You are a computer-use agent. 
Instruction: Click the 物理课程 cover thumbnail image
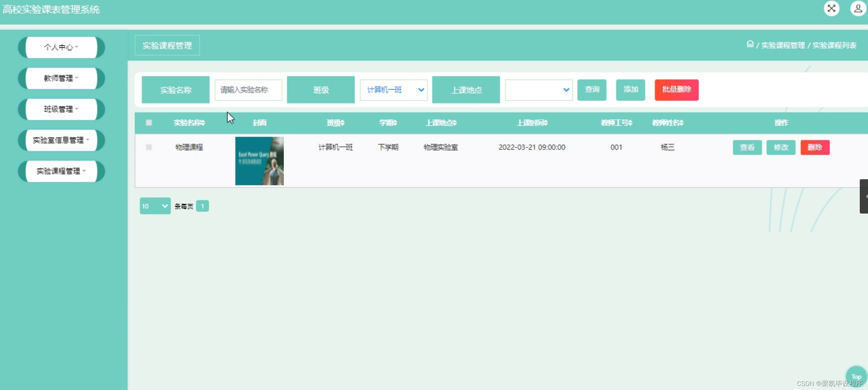[x=259, y=161]
